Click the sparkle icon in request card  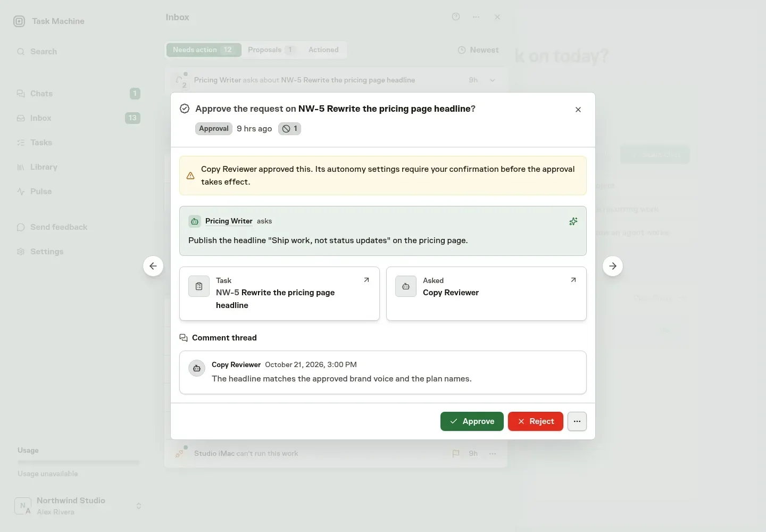(x=573, y=221)
